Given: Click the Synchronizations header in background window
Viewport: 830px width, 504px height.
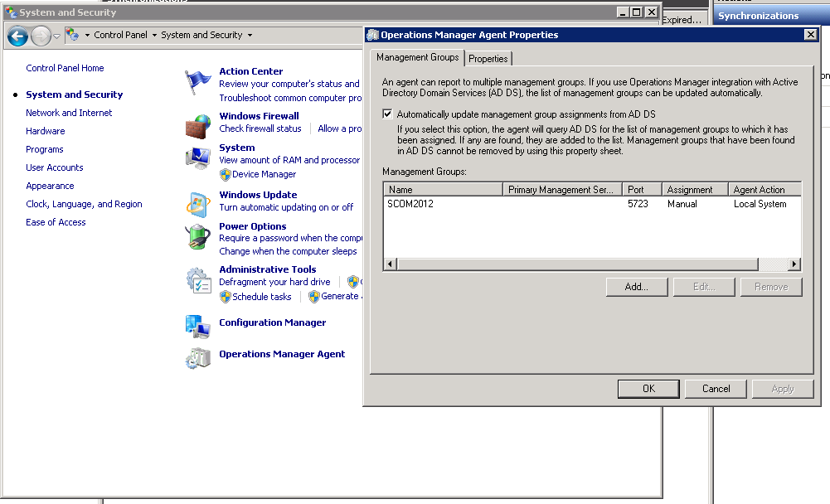Looking at the screenshot, I should pyautogui.click(x=771, y=16).
